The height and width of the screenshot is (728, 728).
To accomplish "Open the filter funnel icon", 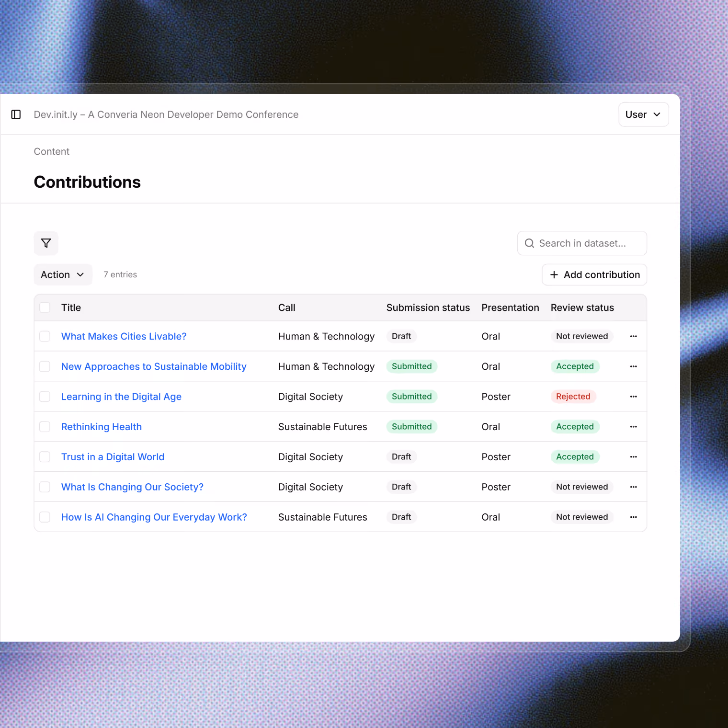I will [x=46, y=243].
